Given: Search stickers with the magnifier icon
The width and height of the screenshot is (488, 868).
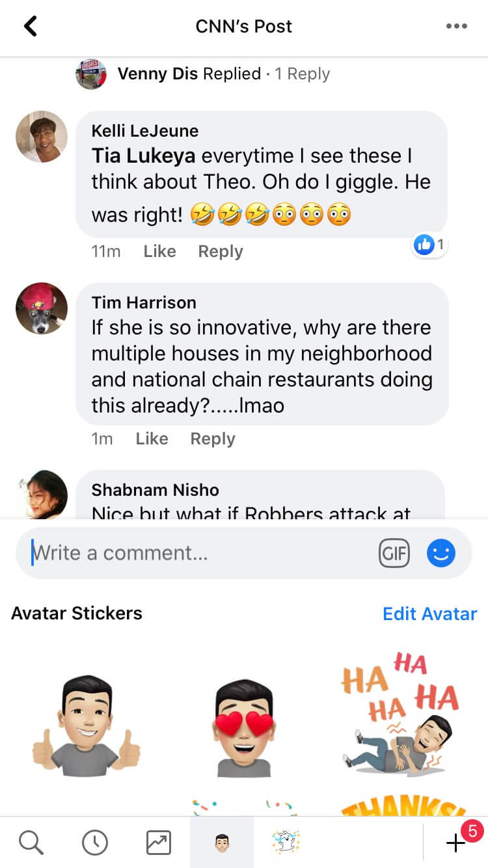Looking at the screenshot, I should coord(31,843).
